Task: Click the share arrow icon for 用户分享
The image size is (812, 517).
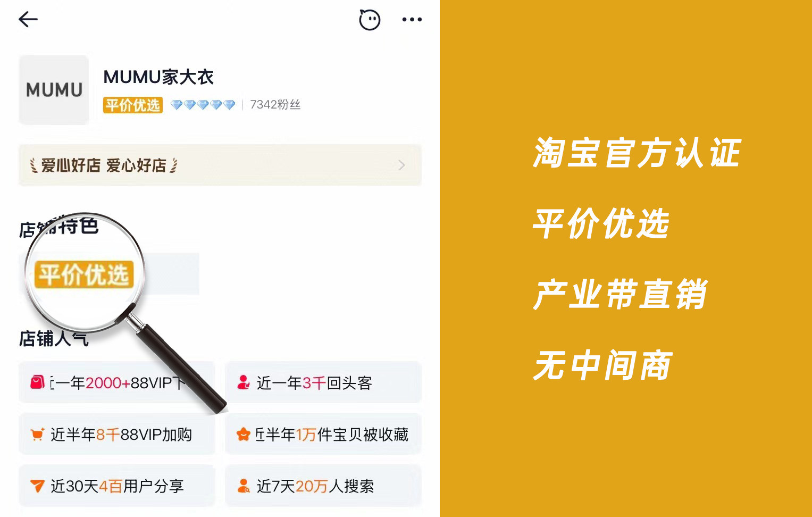Action: tap(37, 486)
